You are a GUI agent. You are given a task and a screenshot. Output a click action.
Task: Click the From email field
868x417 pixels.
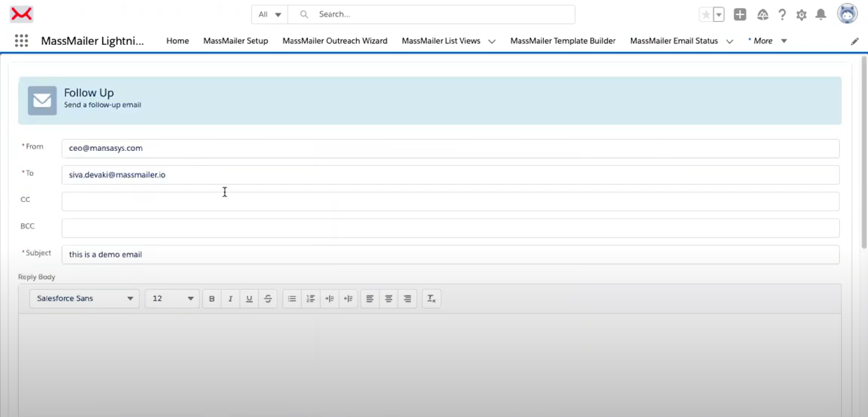click(450, 148)
